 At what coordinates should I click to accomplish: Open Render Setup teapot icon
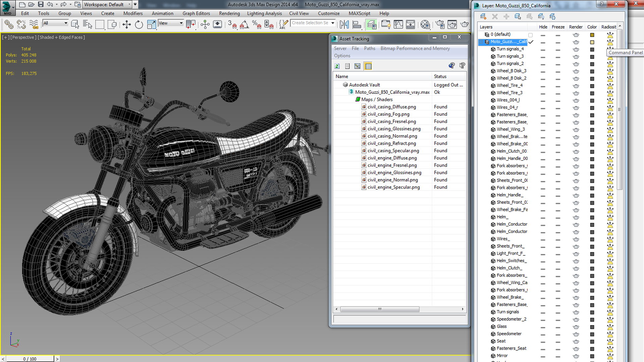point(440,24)
